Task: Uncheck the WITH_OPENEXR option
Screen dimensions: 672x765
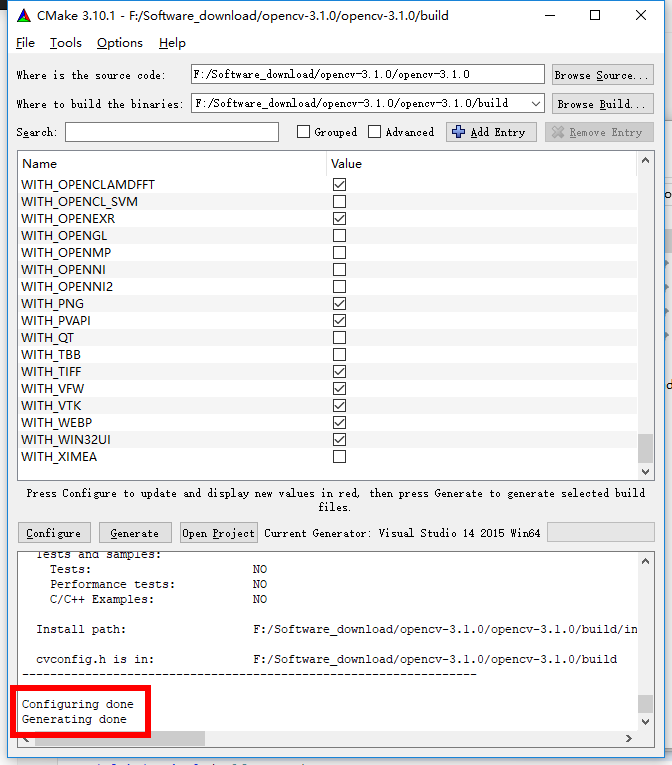Action: 339,219
